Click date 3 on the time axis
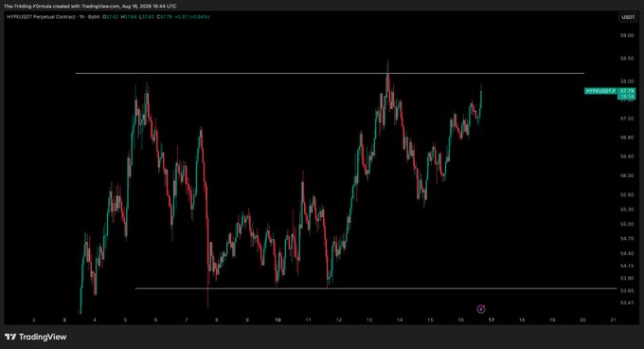Image resolution: width=644 pixels, height=349 pixels. pos(64,321)
